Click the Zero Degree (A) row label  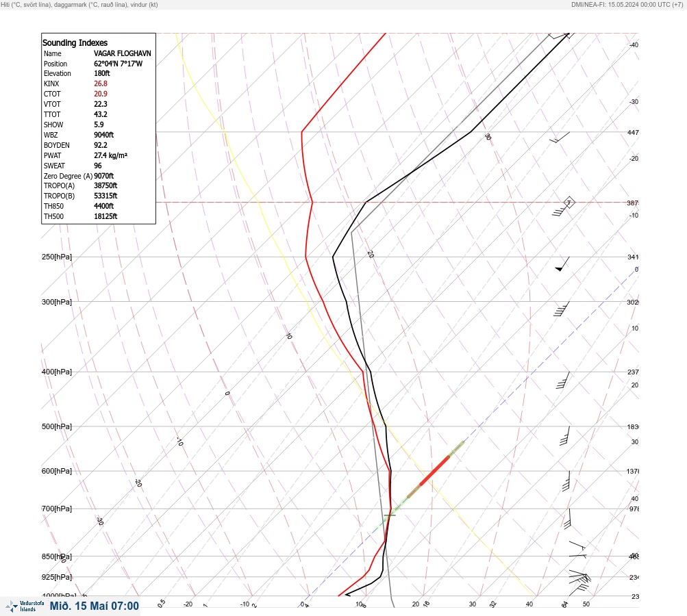click(x=68, y=176)
